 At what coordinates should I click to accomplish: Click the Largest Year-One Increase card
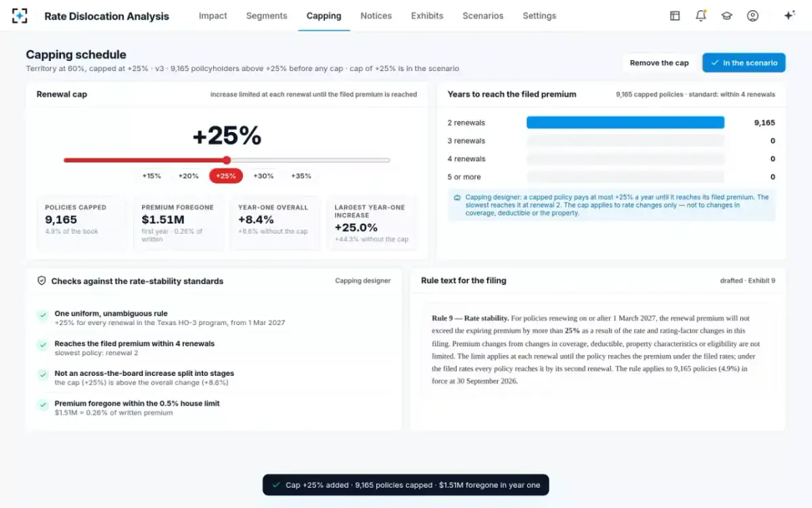click(371, 223)
